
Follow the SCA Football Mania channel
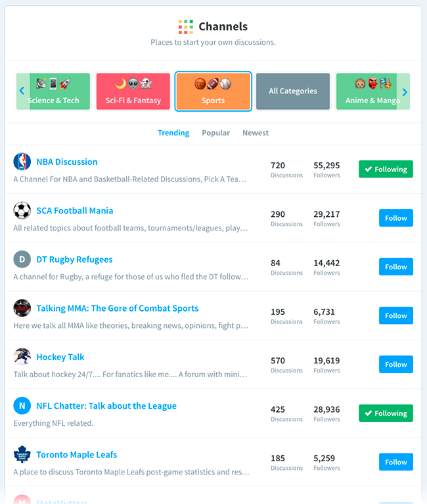coord(396,218)
